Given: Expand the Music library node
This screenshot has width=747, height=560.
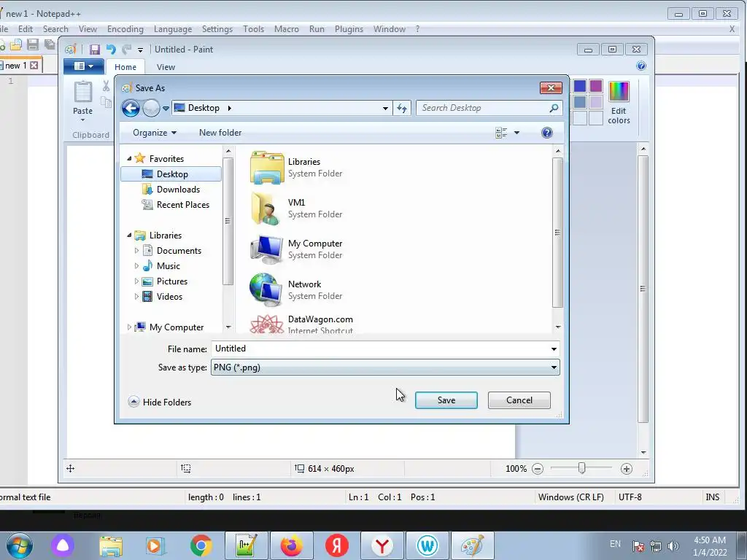Looking at the screenshot, I should click(x=136, y=265).
